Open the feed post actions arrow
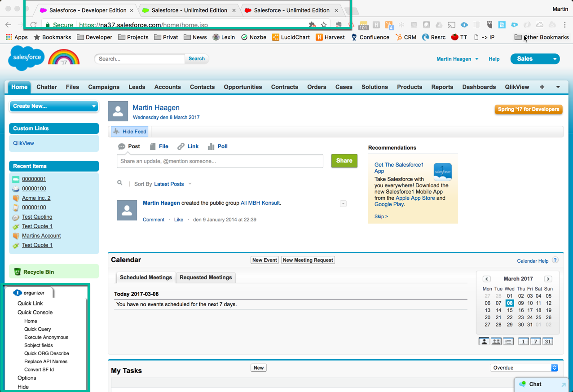573x392 pixels. coord(343,204)
